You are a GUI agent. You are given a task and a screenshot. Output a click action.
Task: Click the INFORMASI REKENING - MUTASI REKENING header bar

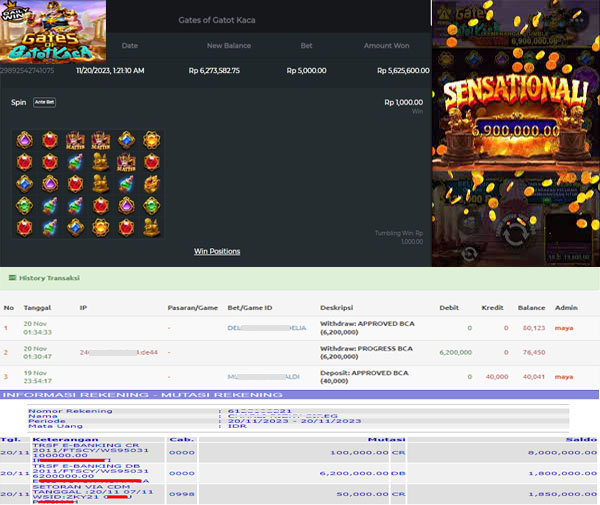click(x=299, y=394)
